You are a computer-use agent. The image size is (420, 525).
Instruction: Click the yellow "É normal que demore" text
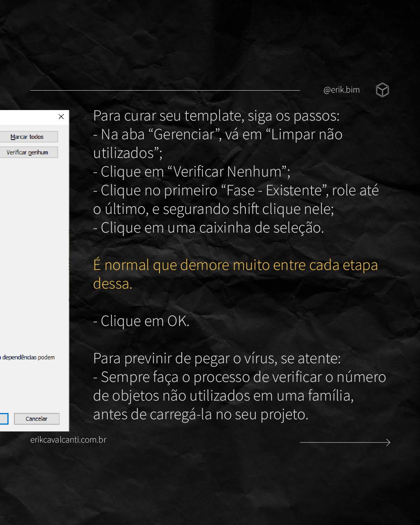[235, 265]
